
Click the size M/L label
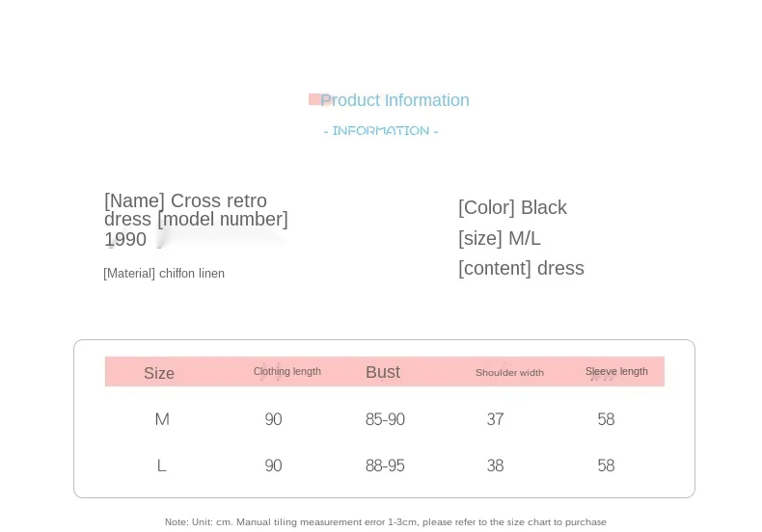[499, 238]
